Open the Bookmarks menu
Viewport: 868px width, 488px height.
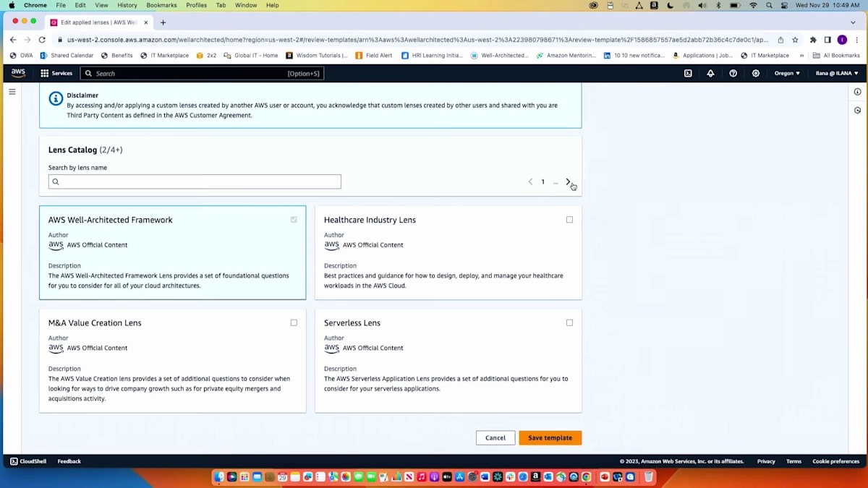(x=161, y=5)
